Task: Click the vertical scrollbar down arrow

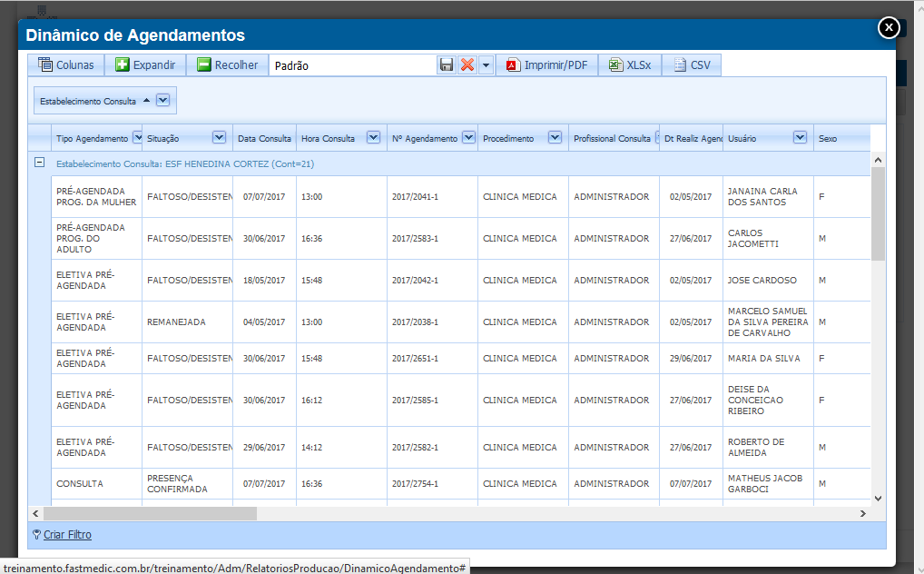Action: pyautogui.click(x=878, y=499)
